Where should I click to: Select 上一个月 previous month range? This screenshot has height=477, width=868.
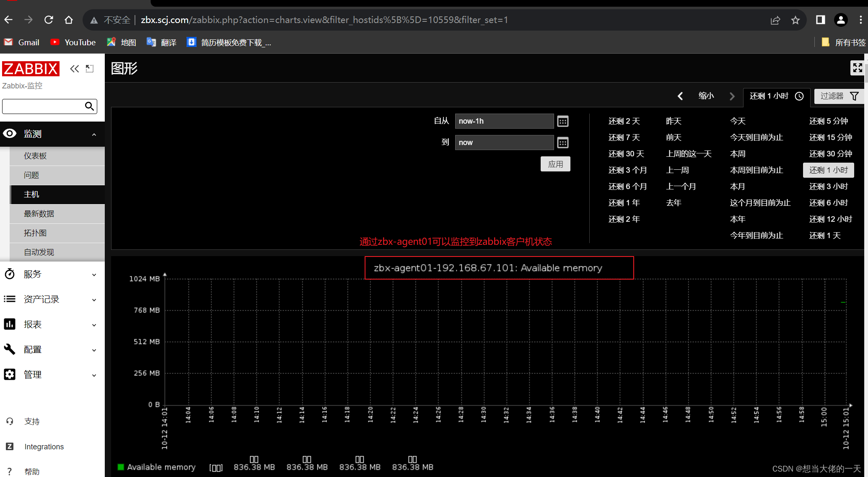(681, 187)
